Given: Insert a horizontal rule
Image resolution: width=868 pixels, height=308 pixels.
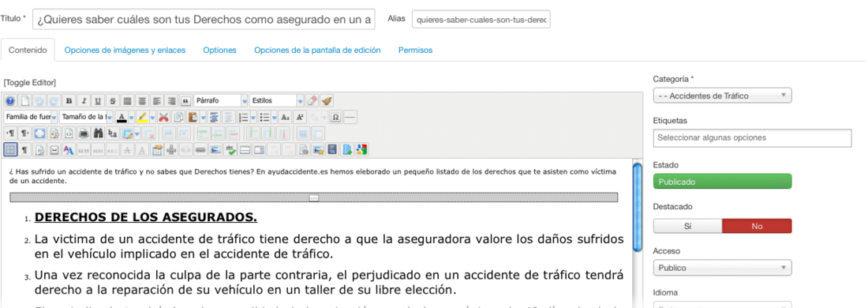Looking at the screenshot, I should pos(350,117).
